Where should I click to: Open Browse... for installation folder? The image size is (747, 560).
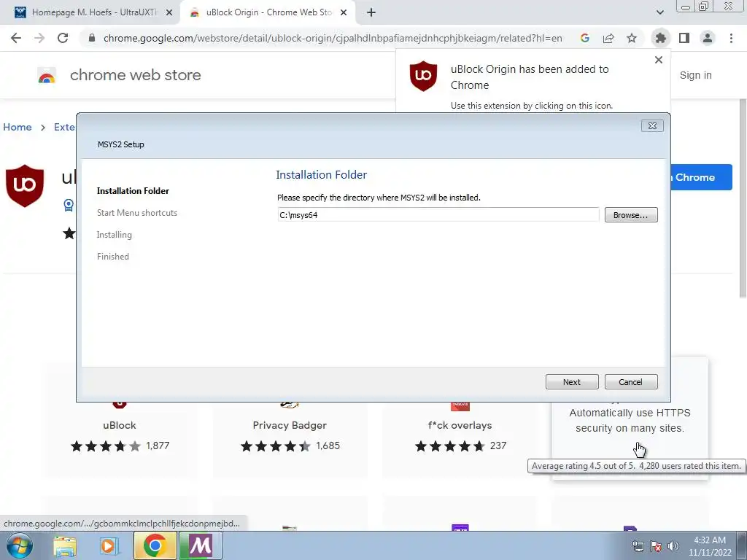tap(631, 215)
